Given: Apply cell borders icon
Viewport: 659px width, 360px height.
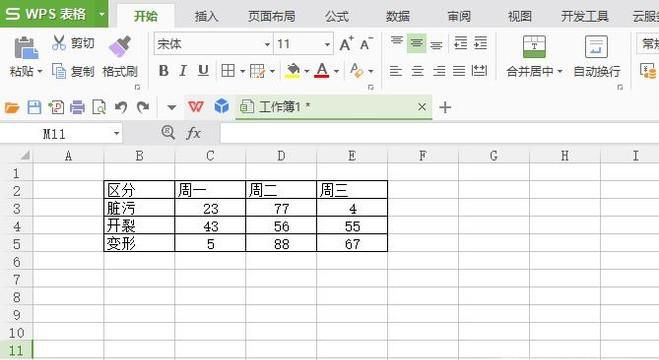Looking at the screenshot, I should click(228, 71).
